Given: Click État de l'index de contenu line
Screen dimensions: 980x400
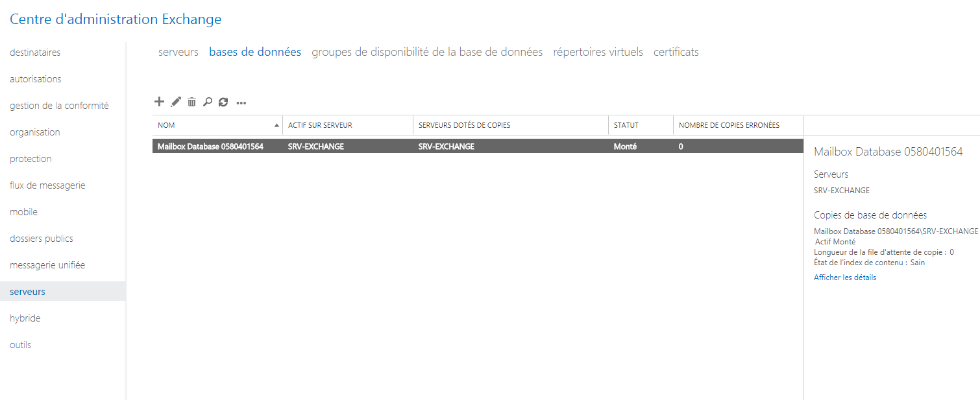Looking at the screenshot, I should (870, 263).
